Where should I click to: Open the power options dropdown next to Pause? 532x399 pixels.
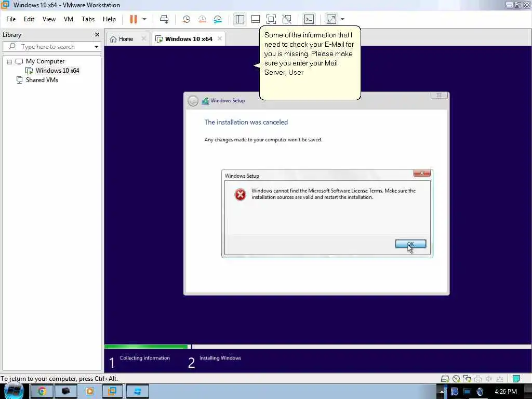coord(144,19)
